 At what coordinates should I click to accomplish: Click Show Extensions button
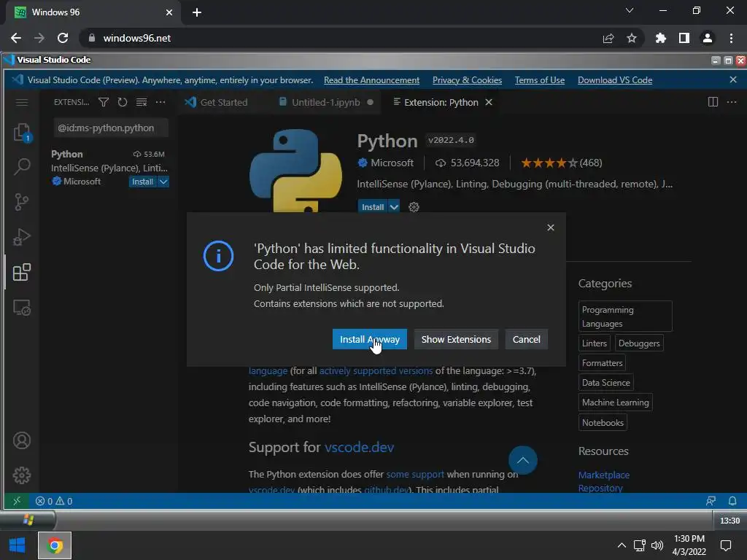(x=456, y=339)
